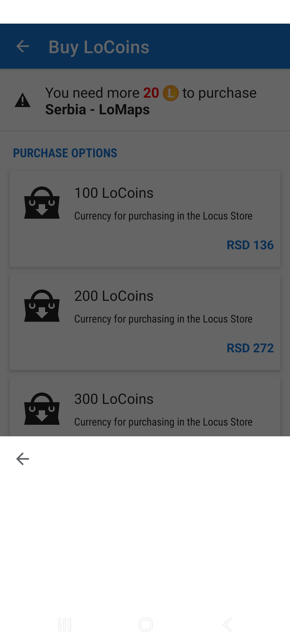The width and height of the screenshot is (290, 644).
Task: Select the 200 LoCoins title
Action: (114, 296)
